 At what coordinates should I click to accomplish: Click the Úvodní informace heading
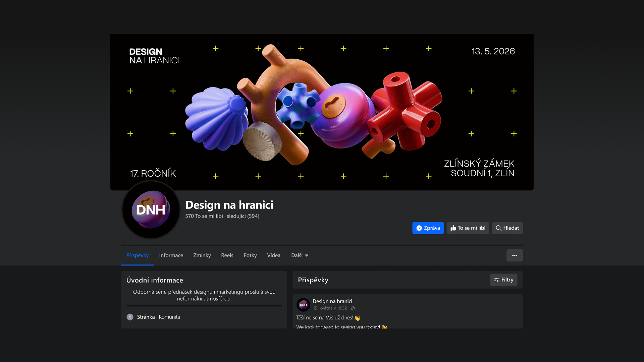155,280
